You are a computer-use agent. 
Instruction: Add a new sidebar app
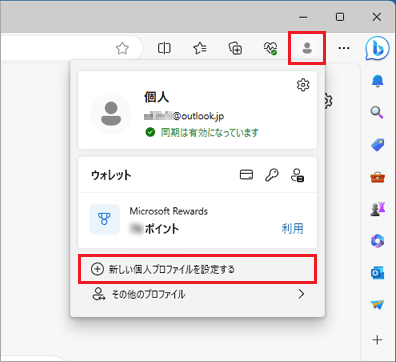[x=377, y=340]
